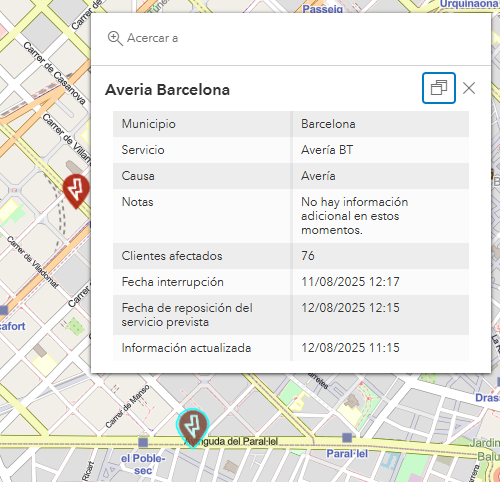Click the Notas text about no additional information
This screenshot has height=482, width=500.
(x=355, y=216)
